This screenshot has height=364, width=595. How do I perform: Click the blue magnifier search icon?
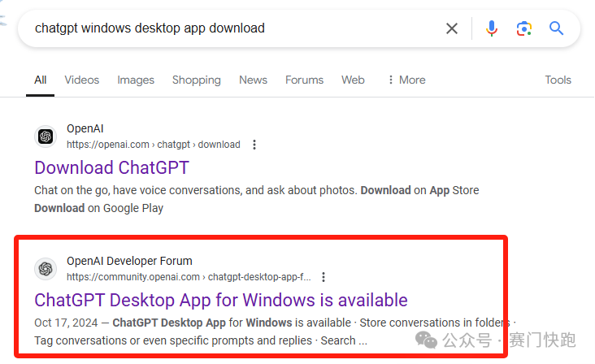pyautogui.click(x=557, y=28)
